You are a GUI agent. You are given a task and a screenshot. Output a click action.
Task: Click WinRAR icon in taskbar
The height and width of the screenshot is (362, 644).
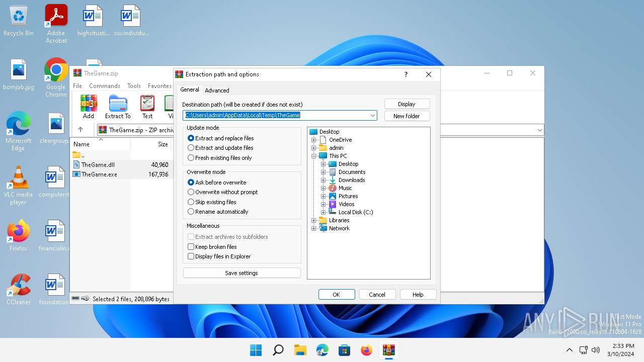click(389, 350)
